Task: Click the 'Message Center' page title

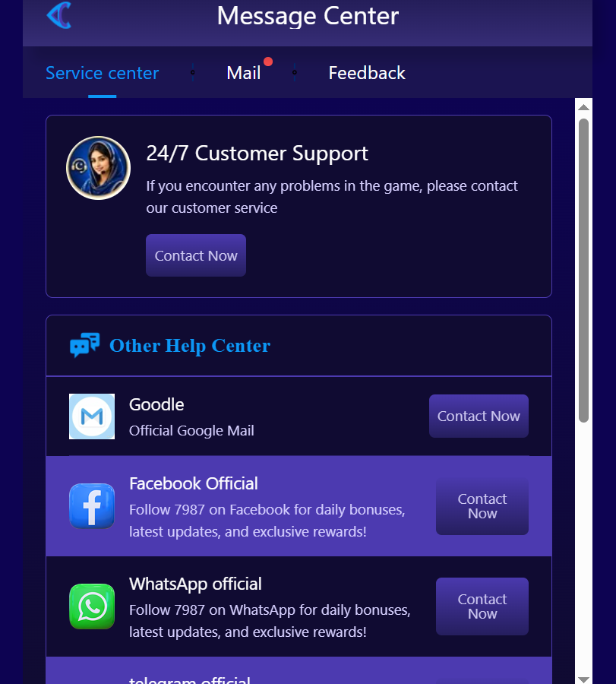Action: click(308, 16)
